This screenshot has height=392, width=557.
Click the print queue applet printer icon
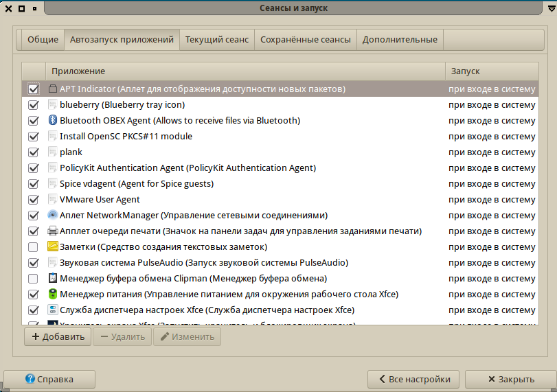point(53,231)
